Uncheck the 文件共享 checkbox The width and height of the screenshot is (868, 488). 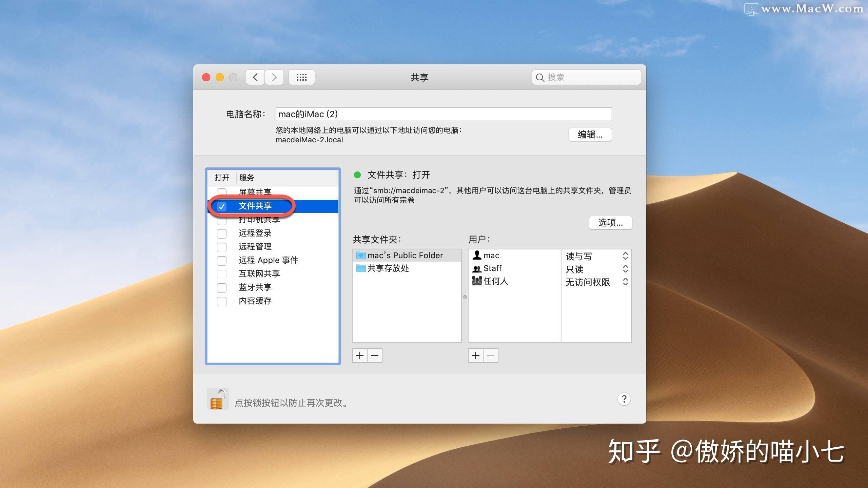[222, 206]
